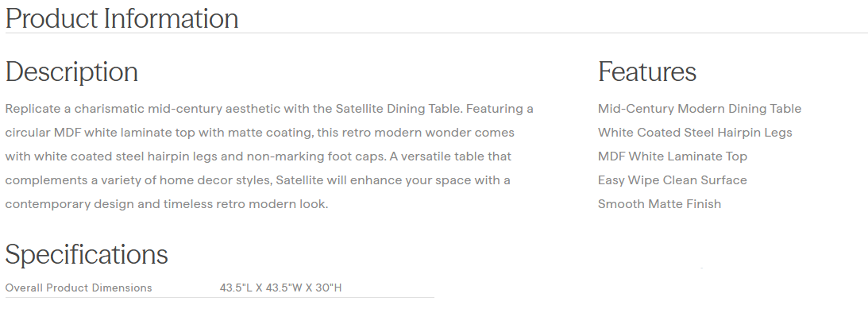Screen dimensions: 868x332
Task: Click the Overall Product Dimensions label
Action: 79,288
